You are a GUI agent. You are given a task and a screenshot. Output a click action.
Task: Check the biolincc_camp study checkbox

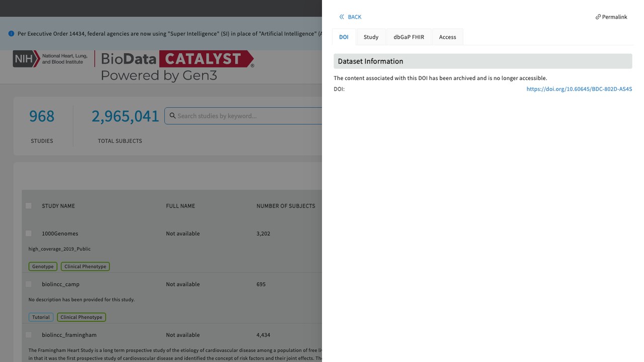click(x=29, y=284)
